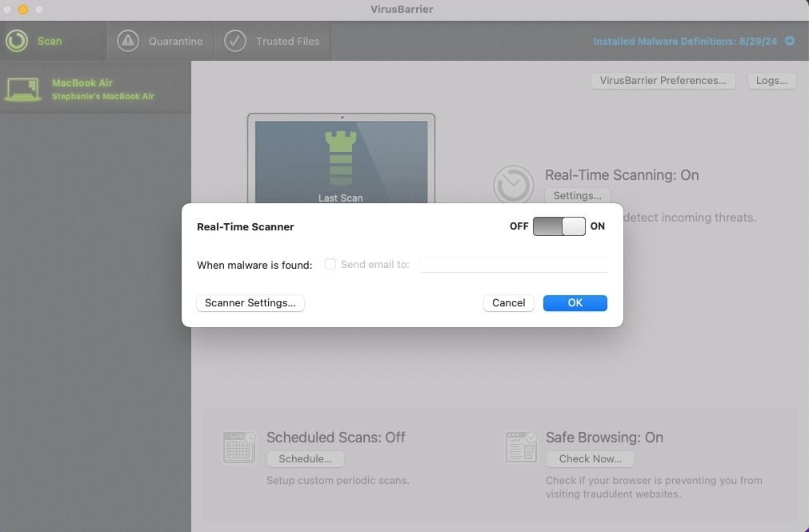This screenshot has height=532, width=809.
Task: Open the Trusted Files tab
Action: tap(272, 41)
